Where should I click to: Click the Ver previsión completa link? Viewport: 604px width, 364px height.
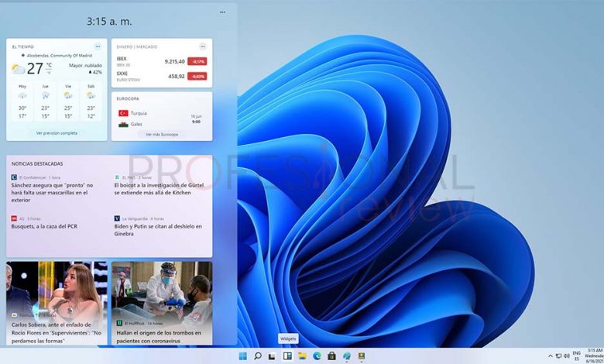57,133
